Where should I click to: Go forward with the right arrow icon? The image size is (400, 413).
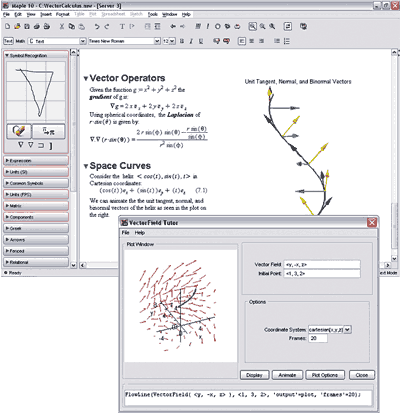click(182, 26)
